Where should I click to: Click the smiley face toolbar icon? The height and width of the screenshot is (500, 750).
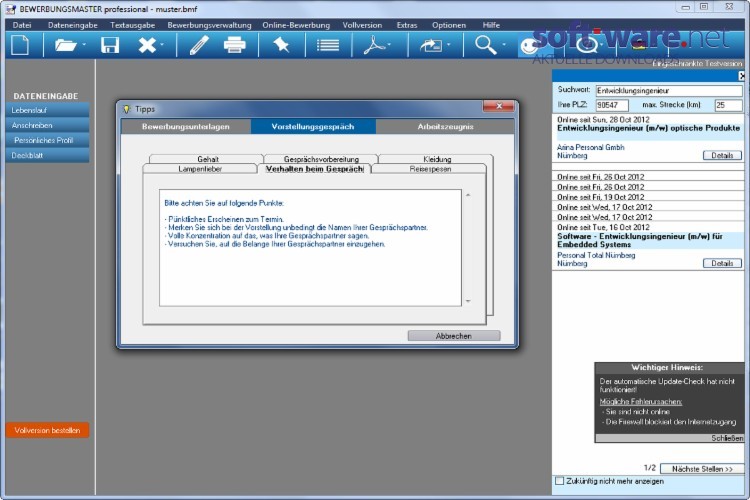[x=529, y=46]
